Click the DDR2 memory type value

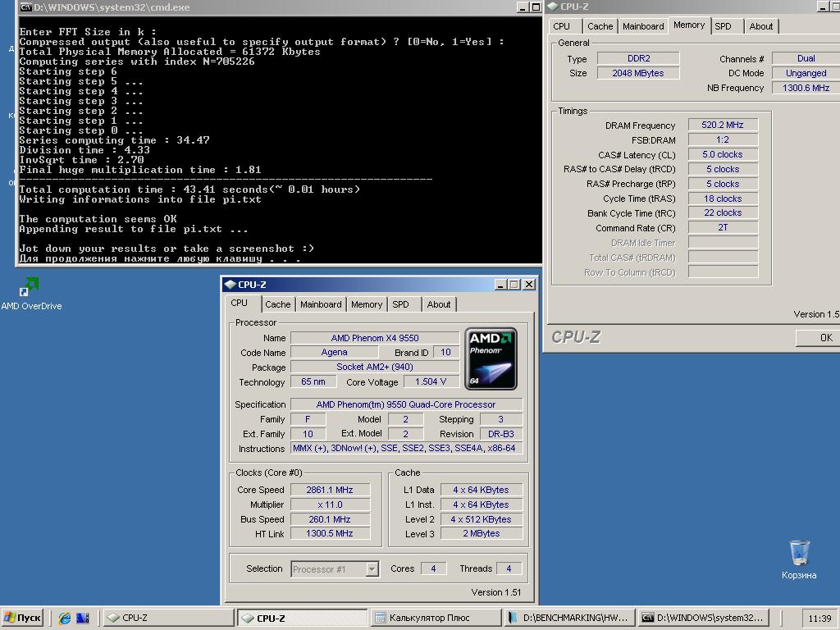tap(638, 58)
